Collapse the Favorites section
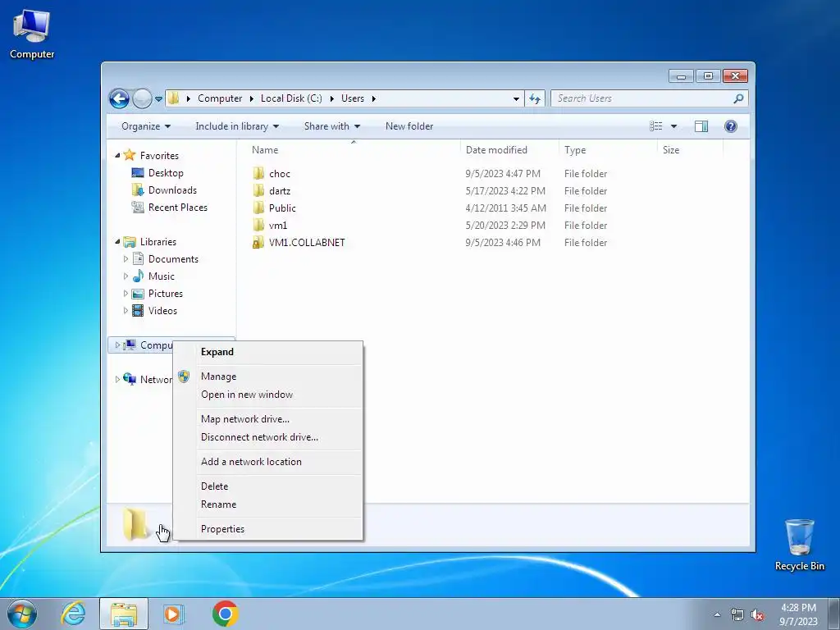This screenshot has height=630, width=840. pos(117,155)
